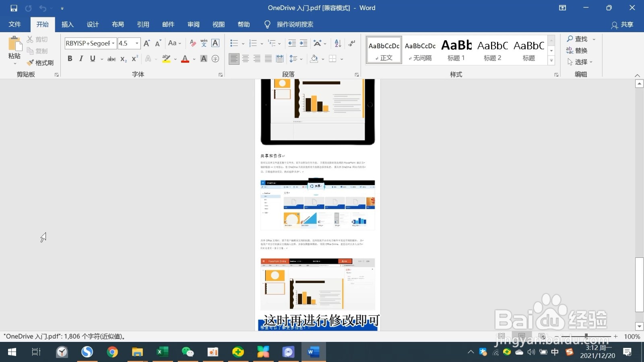This screenshot has height=362, width=644.
Task: Apply the 无间隔 style
Action: point(420,50)
